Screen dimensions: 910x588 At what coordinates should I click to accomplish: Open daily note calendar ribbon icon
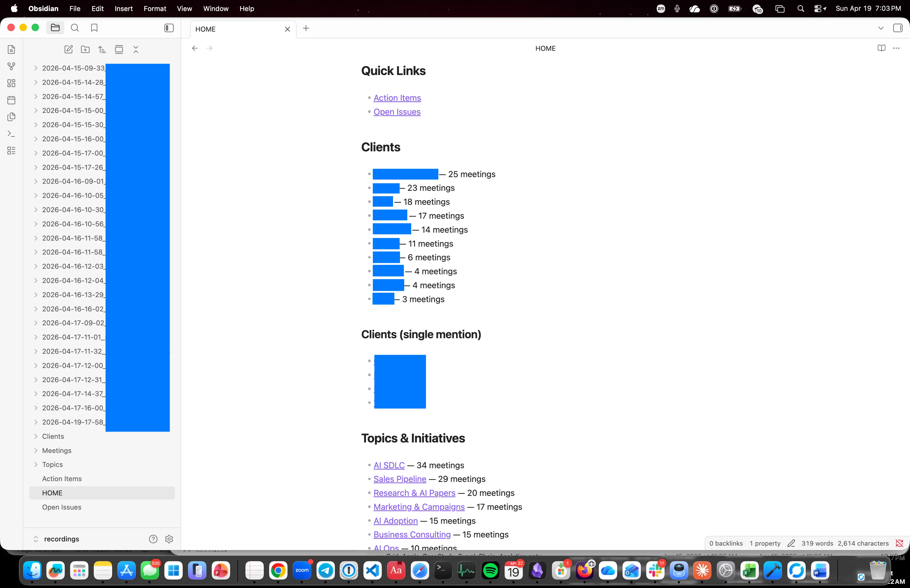[12, 100]
